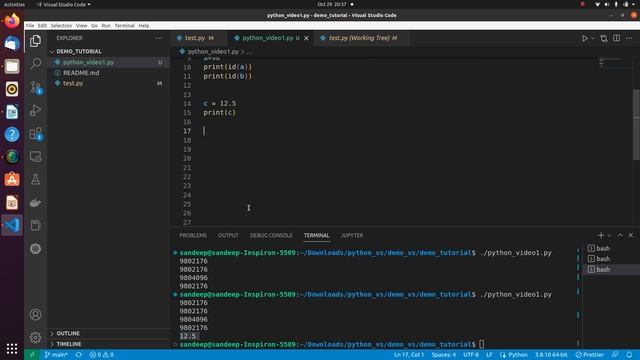Click the editor vertical scrollbar
The height and width of the screenshot is (360, 640).
(636, 124)
